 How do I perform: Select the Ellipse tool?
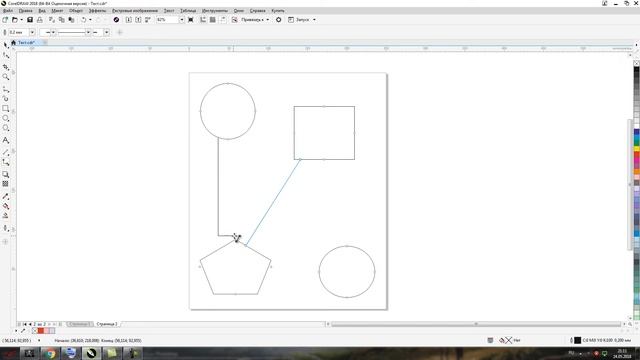coord(6,118)
